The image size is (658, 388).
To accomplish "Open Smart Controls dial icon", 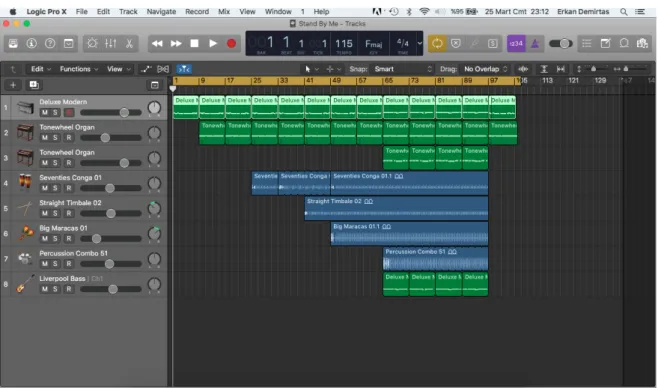I will (92, 43).
